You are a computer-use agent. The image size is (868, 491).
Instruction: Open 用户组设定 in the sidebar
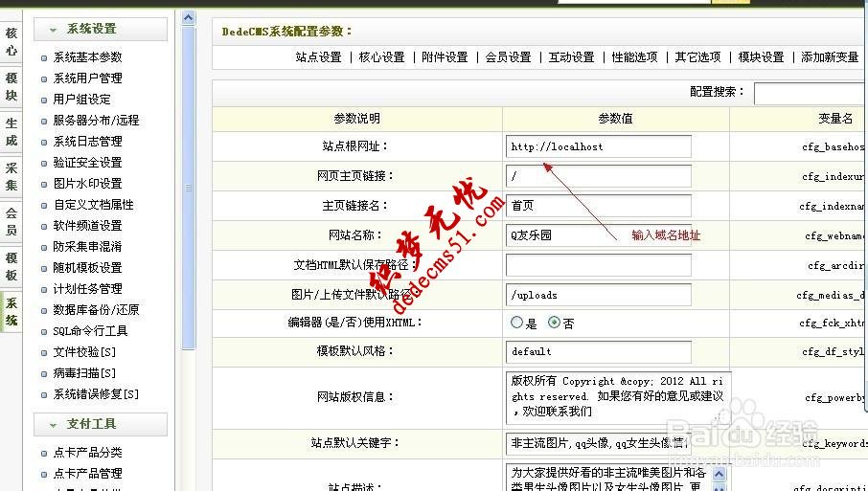tap(82, 100)
